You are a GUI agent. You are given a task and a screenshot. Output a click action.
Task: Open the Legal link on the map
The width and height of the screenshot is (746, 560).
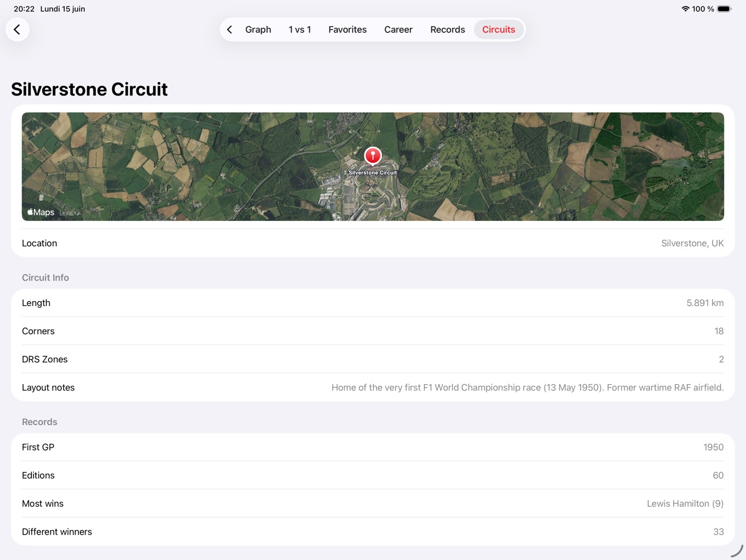67,213
